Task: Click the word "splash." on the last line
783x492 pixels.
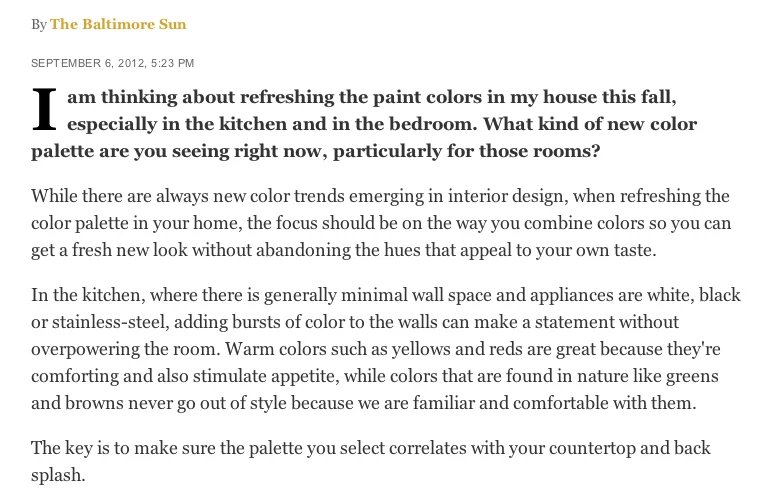Action: point(58,475)
